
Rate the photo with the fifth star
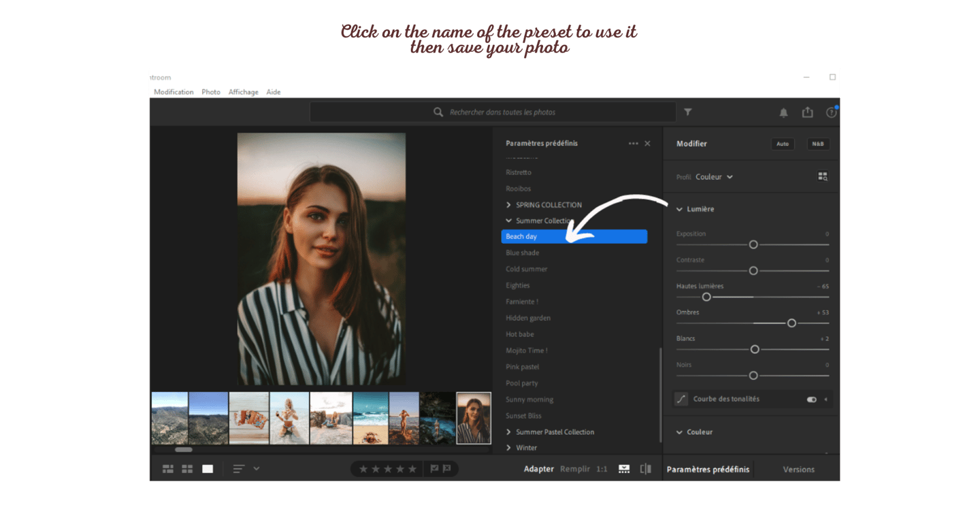[x=412, y=469]
